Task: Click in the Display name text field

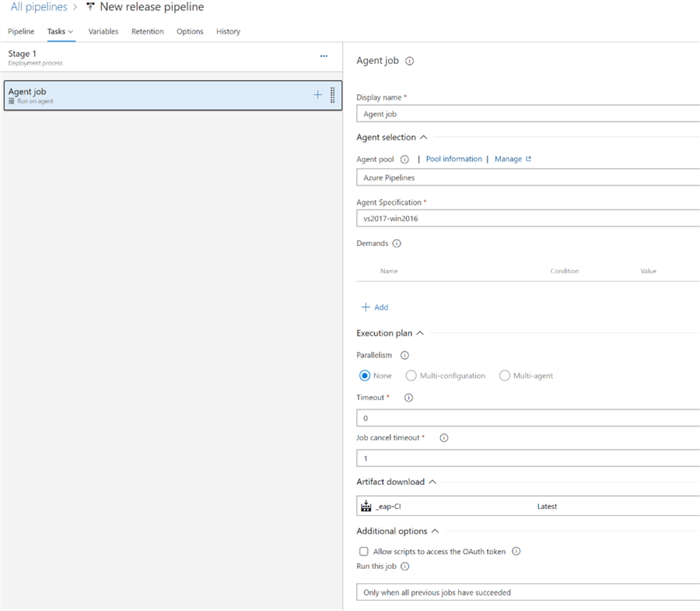Action: [x=529, y=114]
